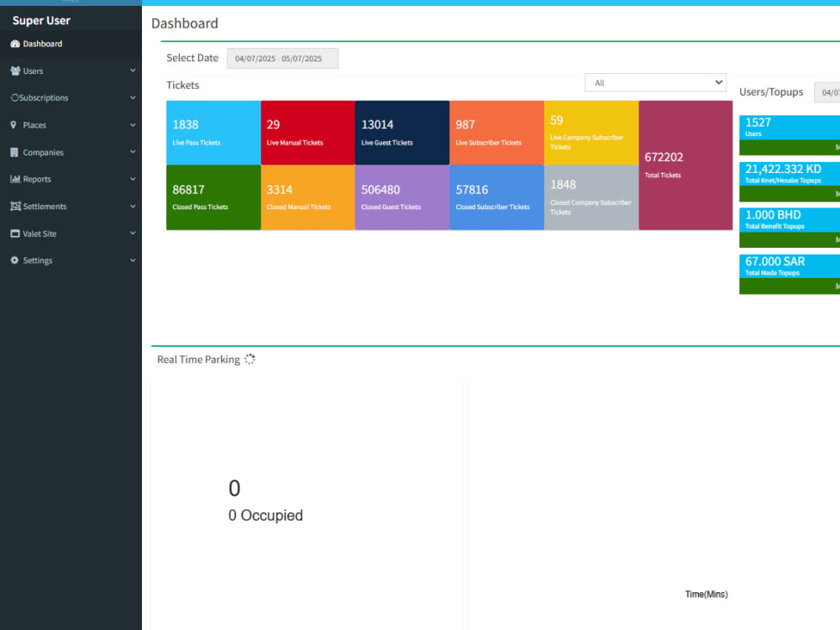Open the Closed Pass Tickets tile
840x630 pixels.
coord(213,197)
